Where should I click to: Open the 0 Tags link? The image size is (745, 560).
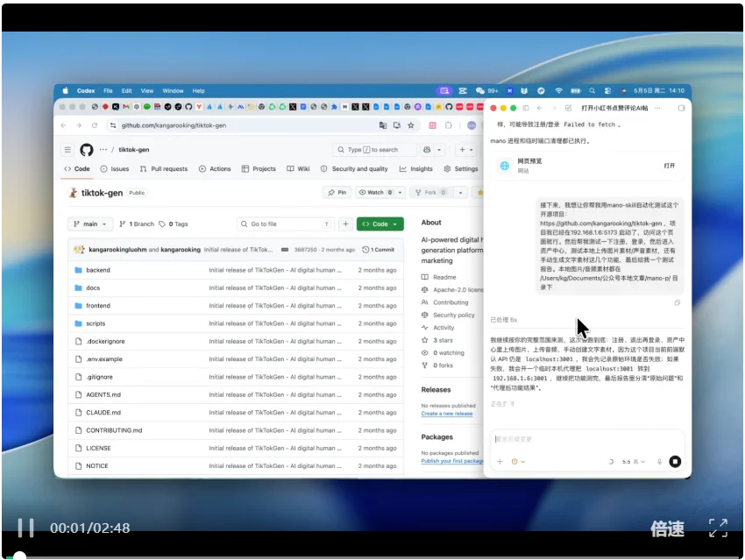(174, 223)
